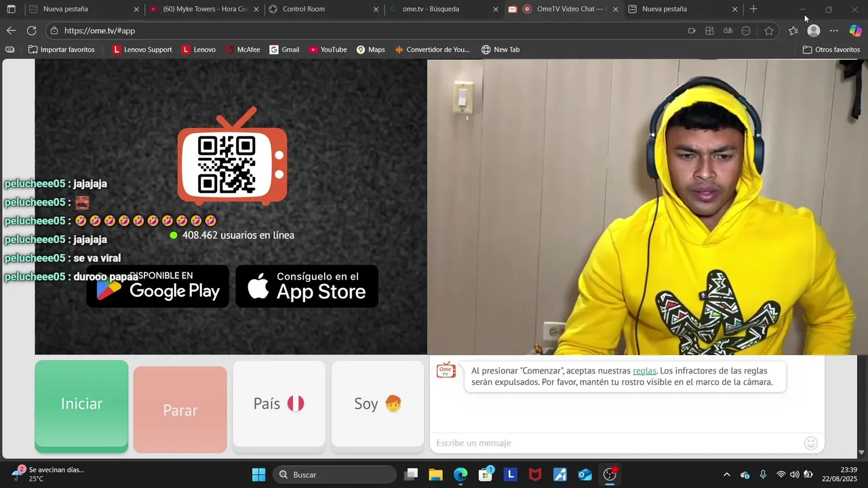This screenshot has width=868, height=488.
Task: Click the install app icon in address bar
Action: pyautogui.click(x=710, y=30)
